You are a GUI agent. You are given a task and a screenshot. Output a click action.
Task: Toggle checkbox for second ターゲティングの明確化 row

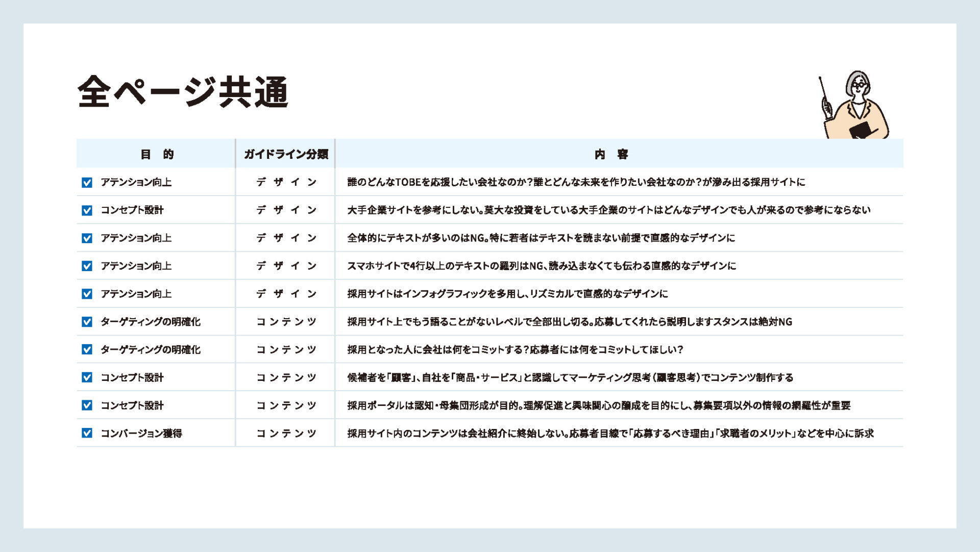point(87,350)
